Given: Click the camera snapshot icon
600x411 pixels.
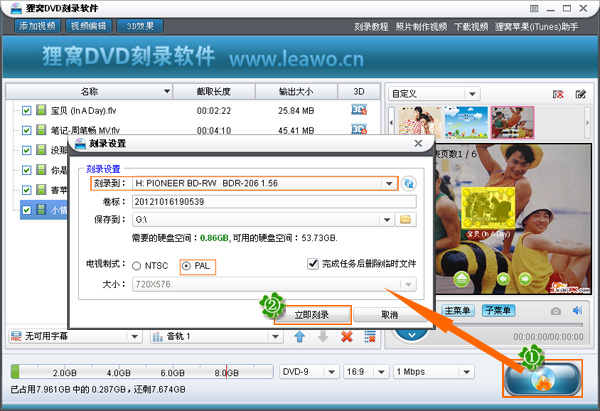Looking at the screenshot, I should click(x=556, y=311).
